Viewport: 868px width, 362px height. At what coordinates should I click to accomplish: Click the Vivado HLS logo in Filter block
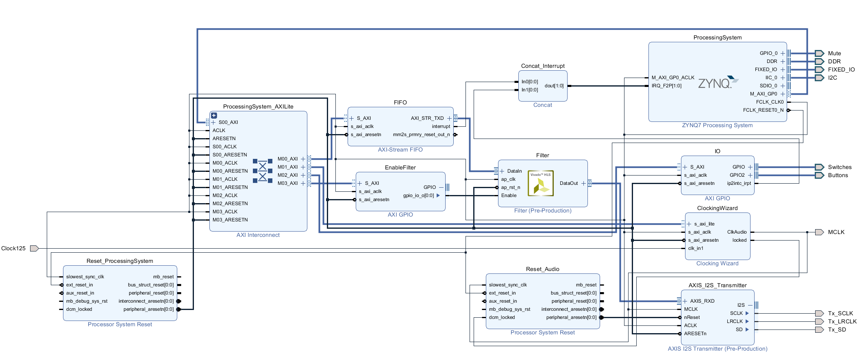pyautogui.click(x=540, y=183)
